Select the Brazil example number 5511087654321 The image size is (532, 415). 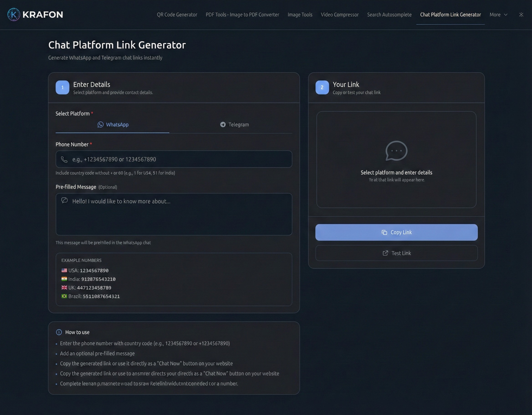(x=101, y=296)
